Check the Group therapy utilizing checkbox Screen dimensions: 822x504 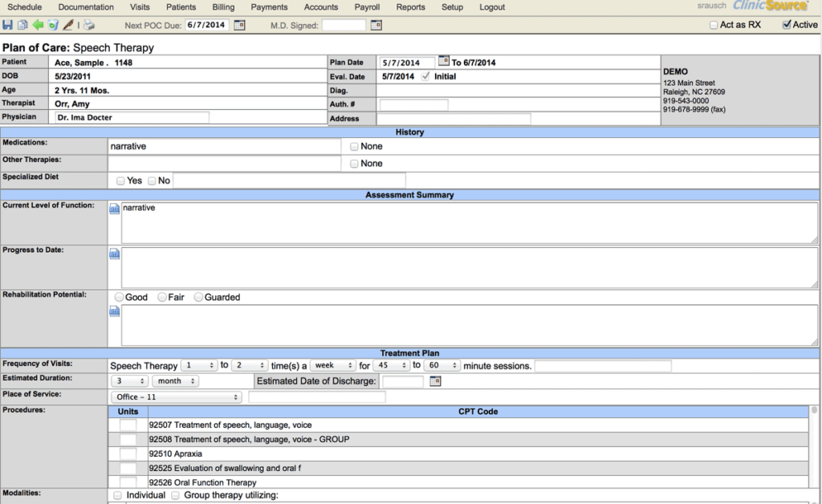tap(175, 495)
